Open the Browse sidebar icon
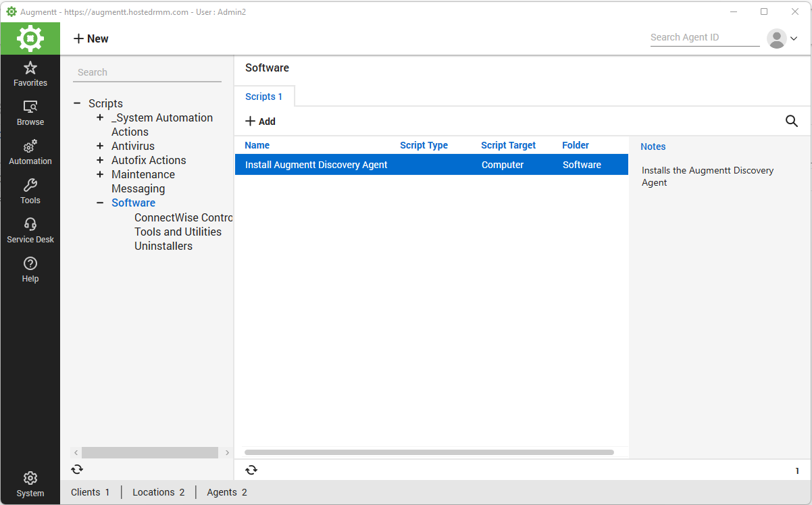 pyautogui.click(x=30, y=107)
